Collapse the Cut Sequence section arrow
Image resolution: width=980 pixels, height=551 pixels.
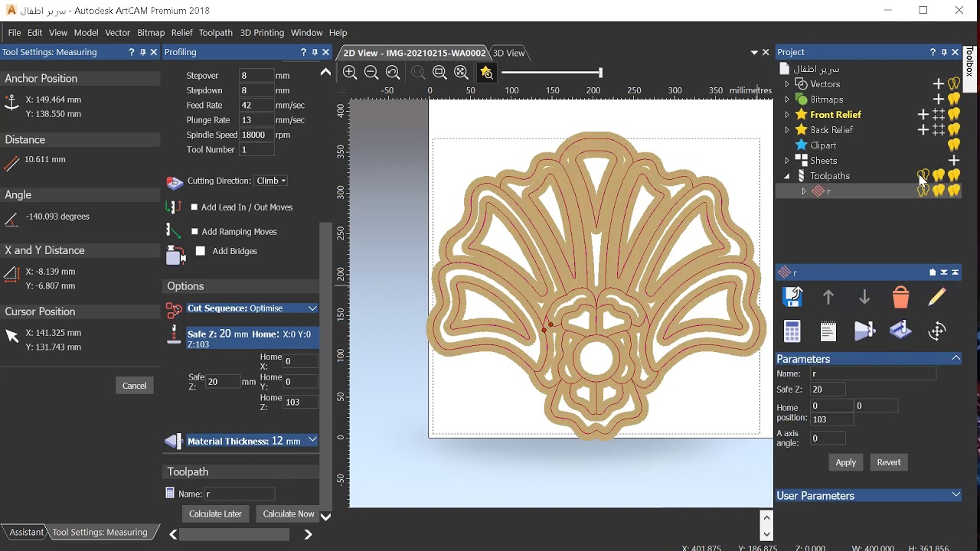click(312, 308)
